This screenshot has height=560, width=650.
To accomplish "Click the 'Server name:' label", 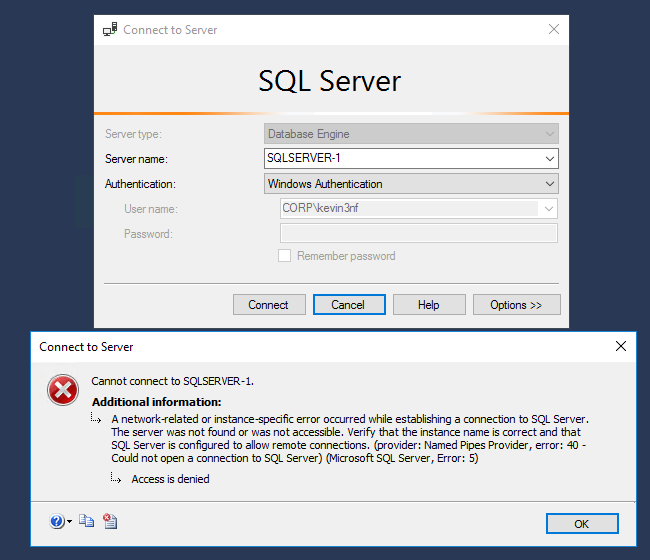I will tap(136, 159).
